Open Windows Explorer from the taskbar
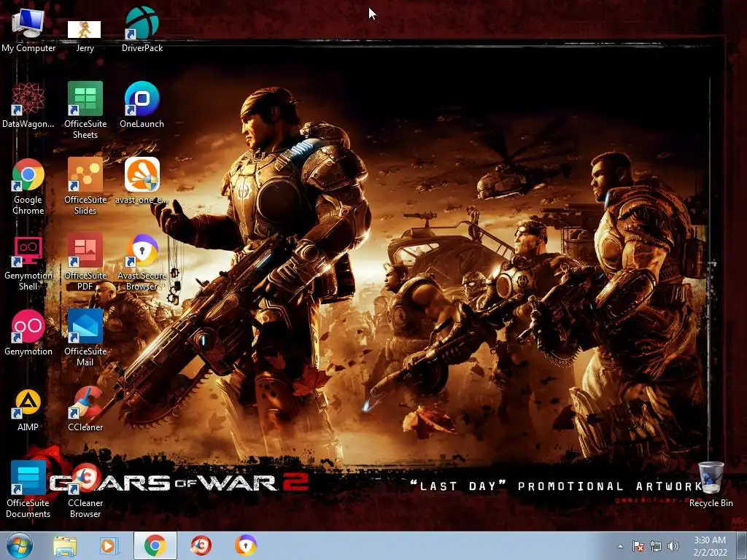This screenshot has height=560, width=747. (x=65, y=545)
